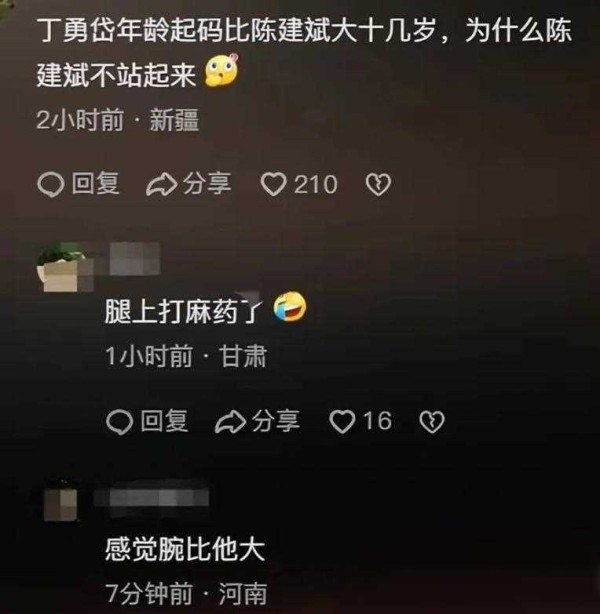Open the avatar of the 腿上打麻药了 commenter
600x614 pixels.
click(65, 267)
